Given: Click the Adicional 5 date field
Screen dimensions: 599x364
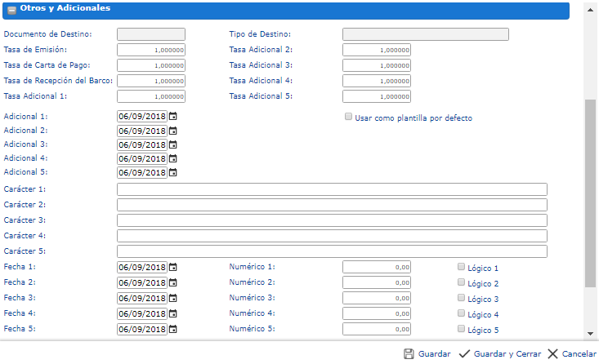Looking at the screenshot, I should [x=142, y=172].
